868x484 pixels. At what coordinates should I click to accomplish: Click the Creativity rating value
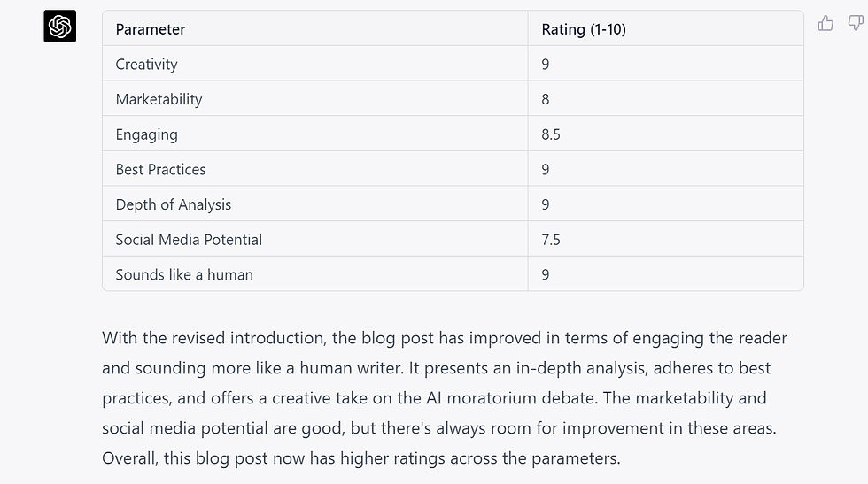(546, 64)
